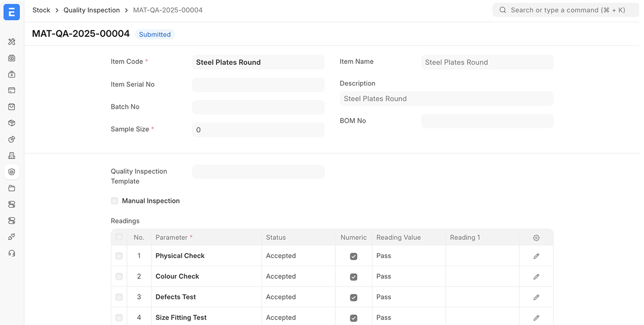
Task: Select the Physical Check row checkbox
Action: tap(119, 256)
